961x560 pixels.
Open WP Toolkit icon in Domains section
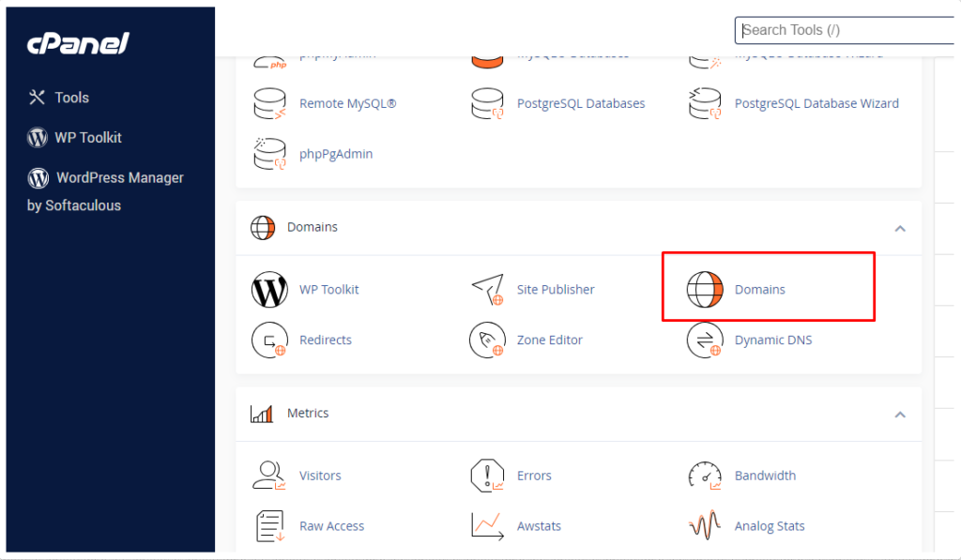click(269, 290)
